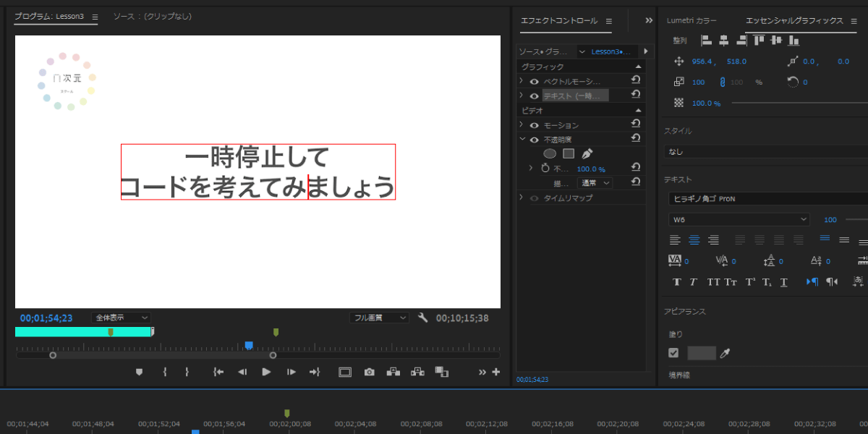Open the wrench settings in Program monitor
868x434 pixels.
(423, 318)
